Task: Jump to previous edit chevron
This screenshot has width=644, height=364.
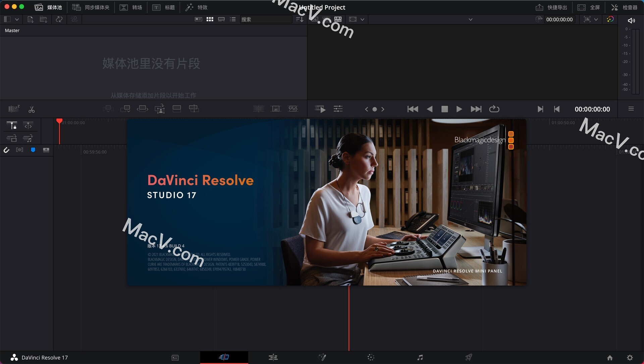Action: coord(367,109)
